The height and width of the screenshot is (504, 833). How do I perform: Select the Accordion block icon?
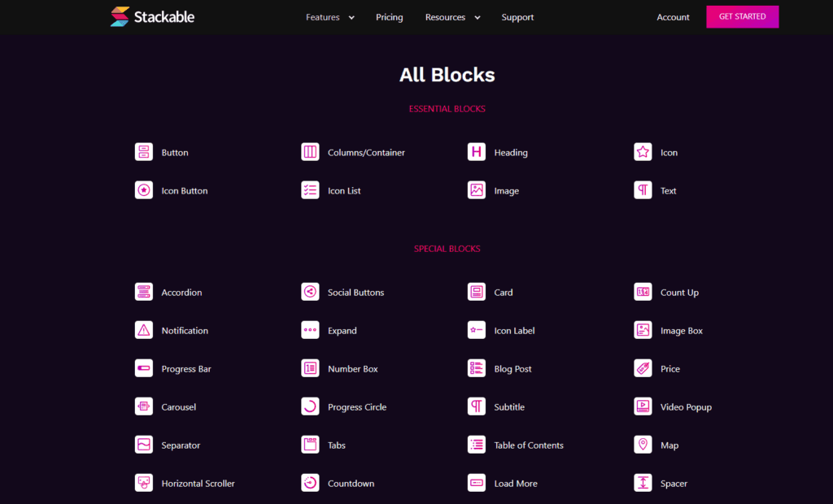pyautogui.click(x=143, y=292)
